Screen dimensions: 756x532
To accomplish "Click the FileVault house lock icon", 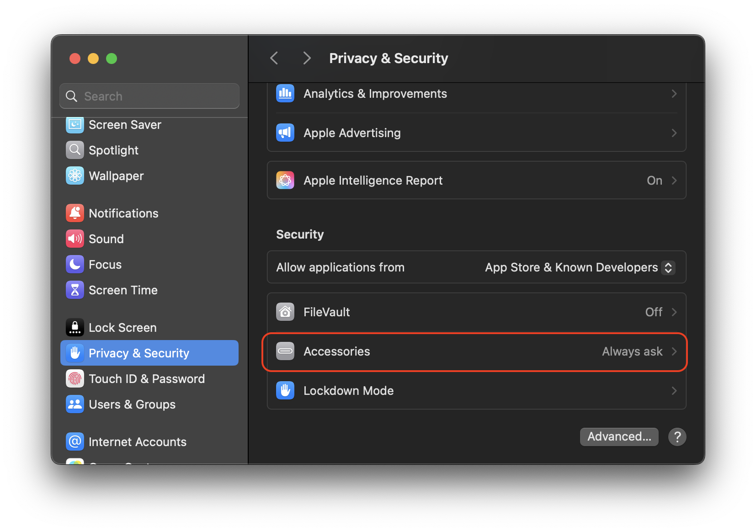I will pos(285,312).
